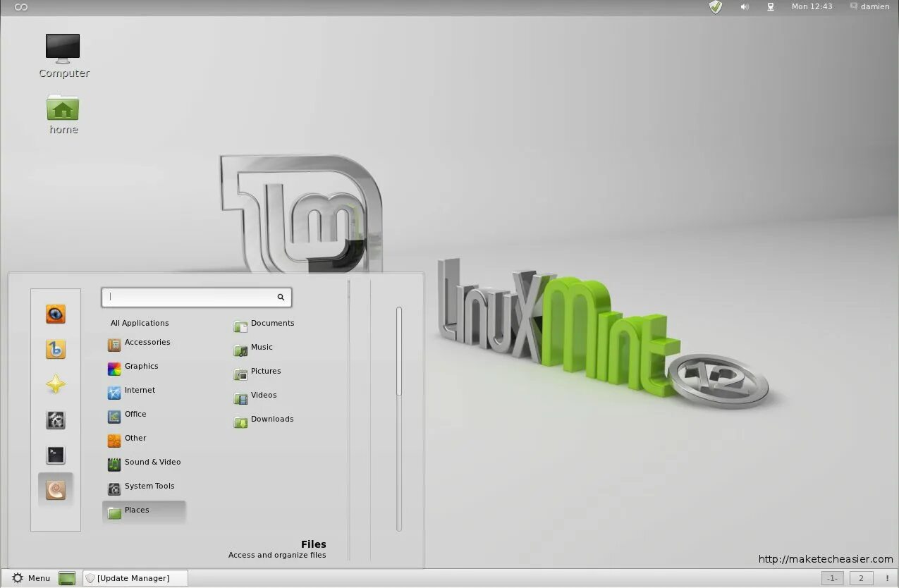The height and width of the screenshot is (588, 899).
Task: Open the network tray icon
Action: pos(771,7)
